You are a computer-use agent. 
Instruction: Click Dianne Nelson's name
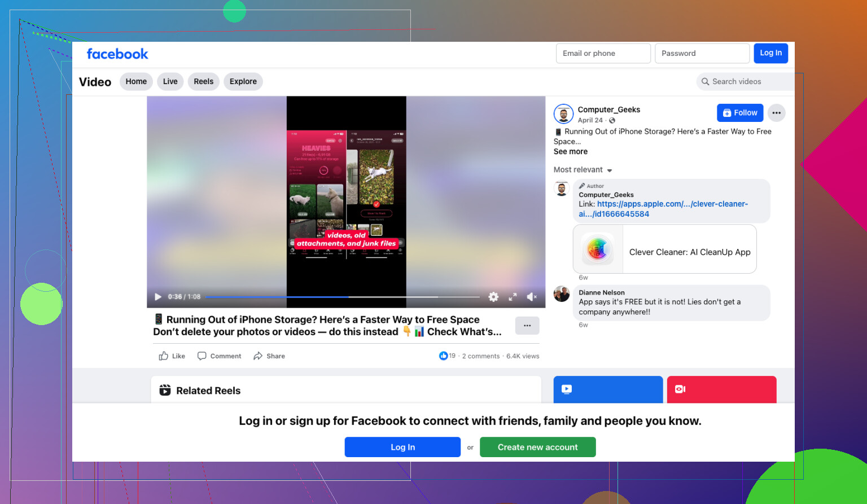click(602, 292)
